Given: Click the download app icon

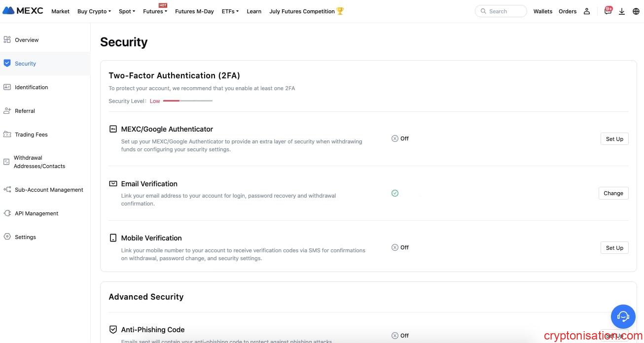Looking at the screenshot, I should (x=621, y=11).
